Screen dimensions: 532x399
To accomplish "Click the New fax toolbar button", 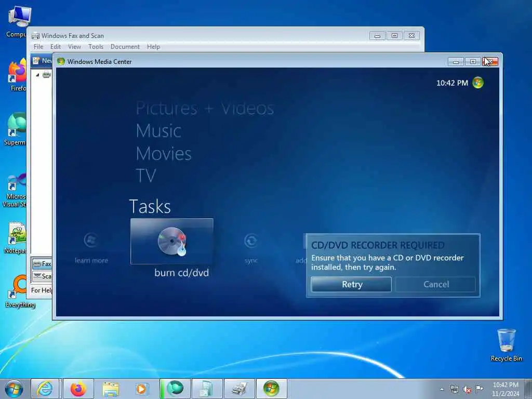I will (42, 61).
